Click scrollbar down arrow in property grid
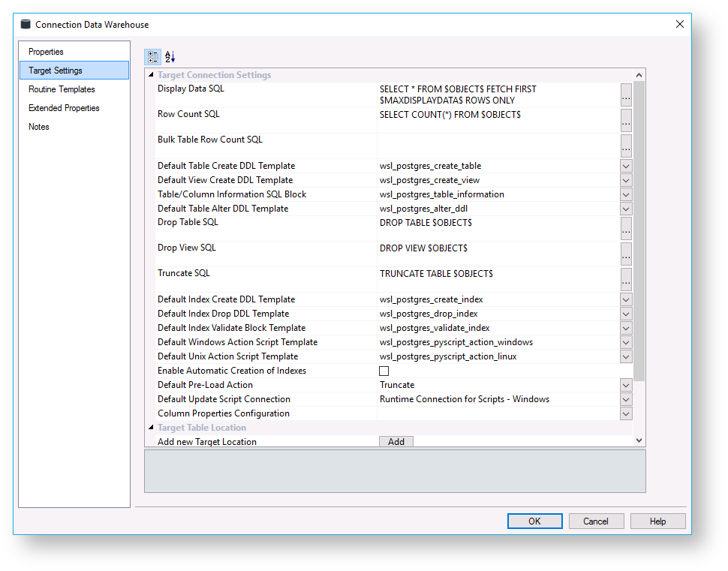Screen dimensions: 728x571 639,440
